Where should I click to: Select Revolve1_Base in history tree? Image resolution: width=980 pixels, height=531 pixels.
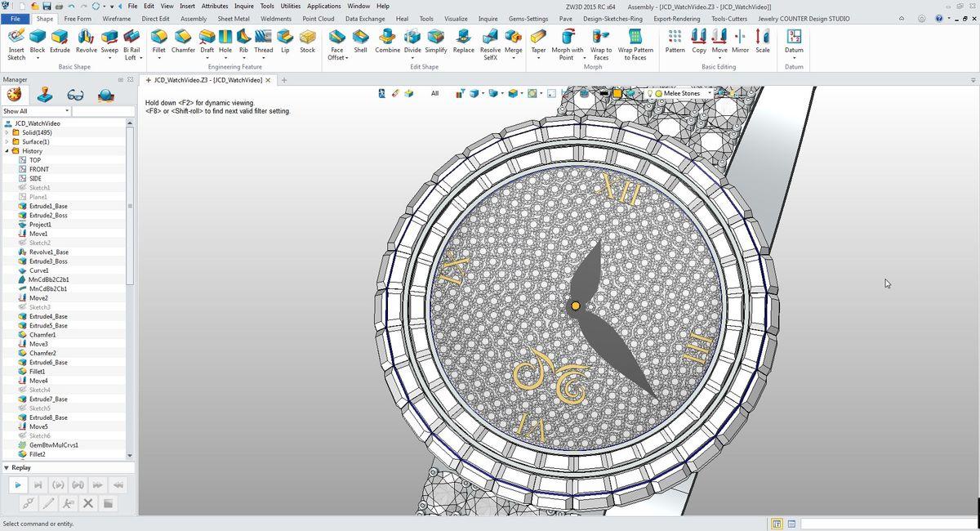click(x=49, y=252)
